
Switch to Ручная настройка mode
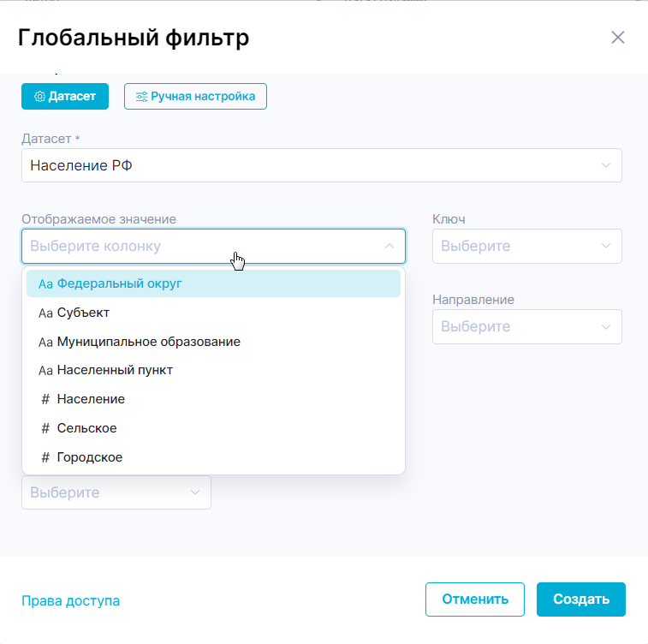click(195, 97)
